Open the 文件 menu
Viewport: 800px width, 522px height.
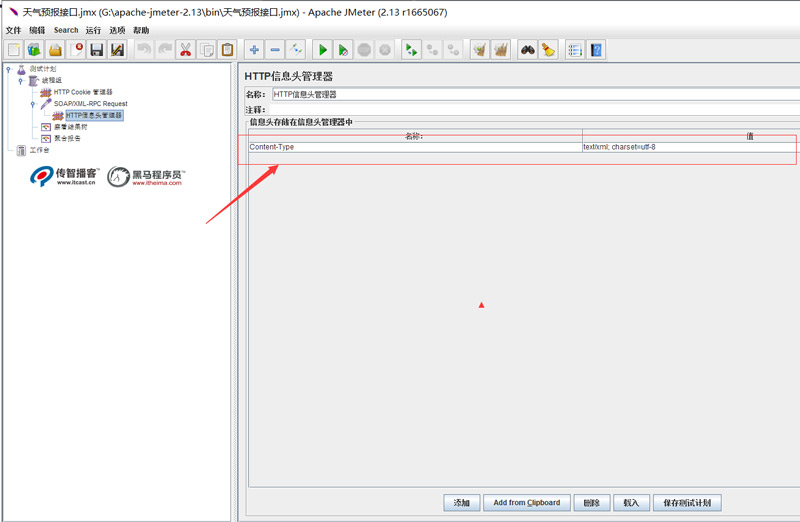point(13,30)
